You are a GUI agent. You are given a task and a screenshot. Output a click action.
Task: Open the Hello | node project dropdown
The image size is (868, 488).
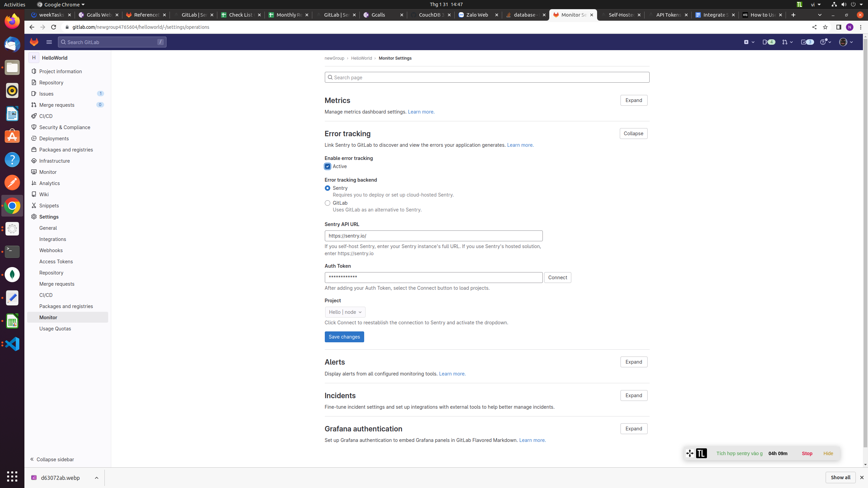click(x=345, y=312)
